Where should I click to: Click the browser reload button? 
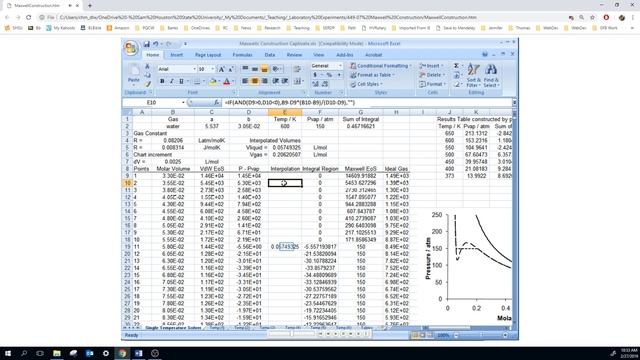(x=29, y=18)
